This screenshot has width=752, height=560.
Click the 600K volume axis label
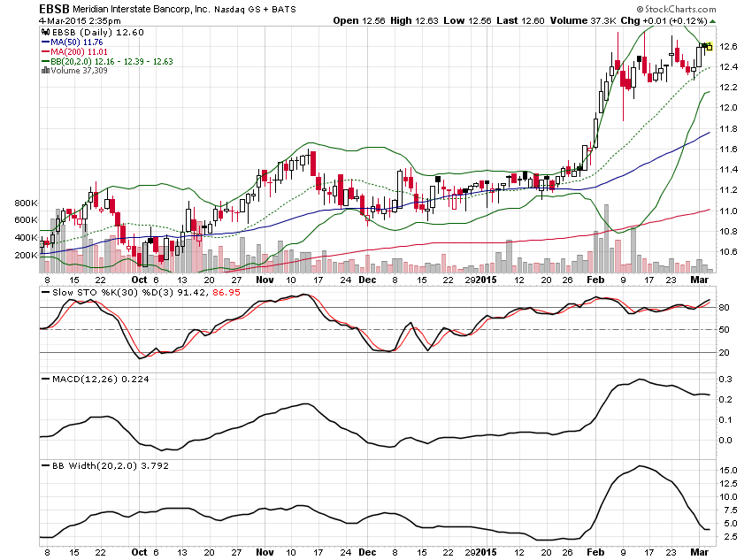pyautogui.click(x=26, y=220)
